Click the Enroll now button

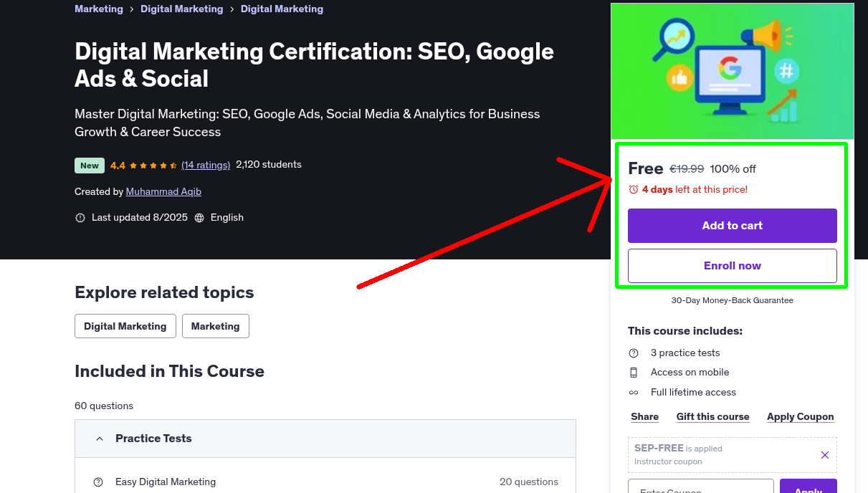[733, 266]
